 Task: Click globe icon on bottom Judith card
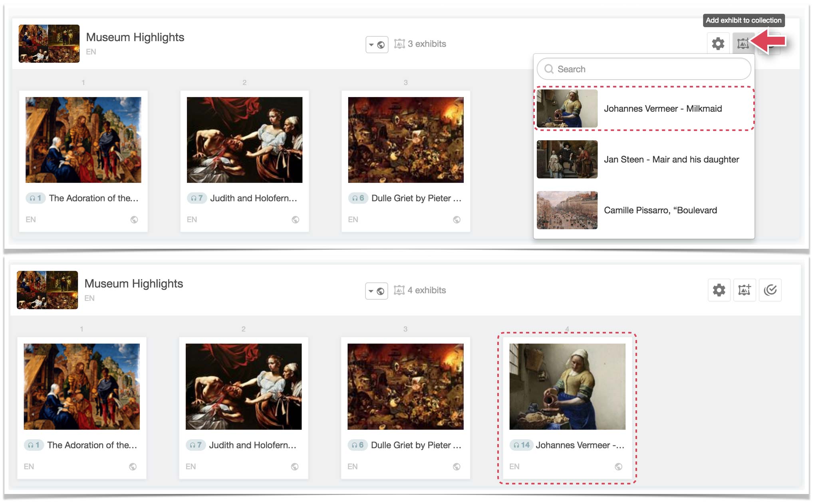click(295, 466)
